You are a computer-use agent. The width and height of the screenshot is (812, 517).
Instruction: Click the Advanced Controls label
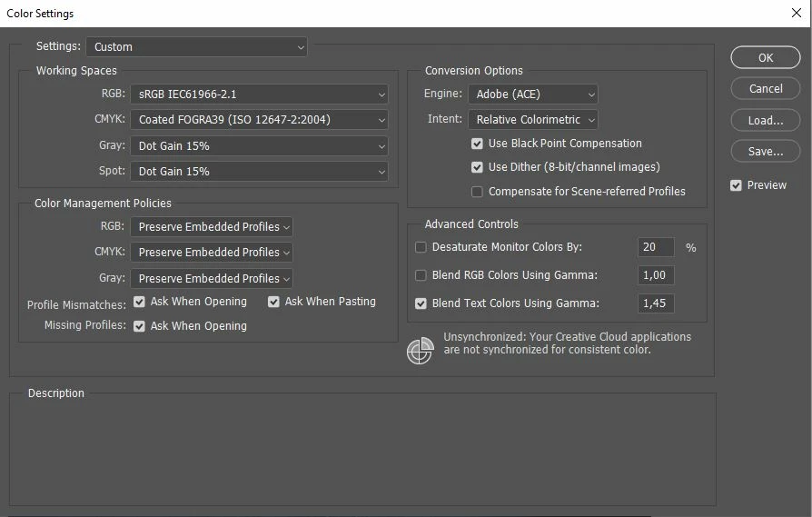[x=471, y=224]
